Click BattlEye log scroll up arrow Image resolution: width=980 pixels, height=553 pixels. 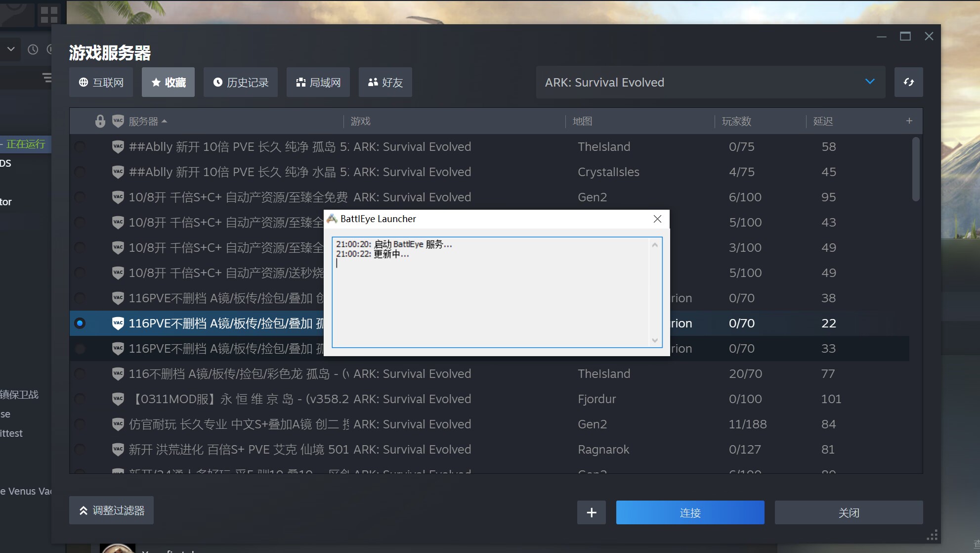[x=655, y=245]
